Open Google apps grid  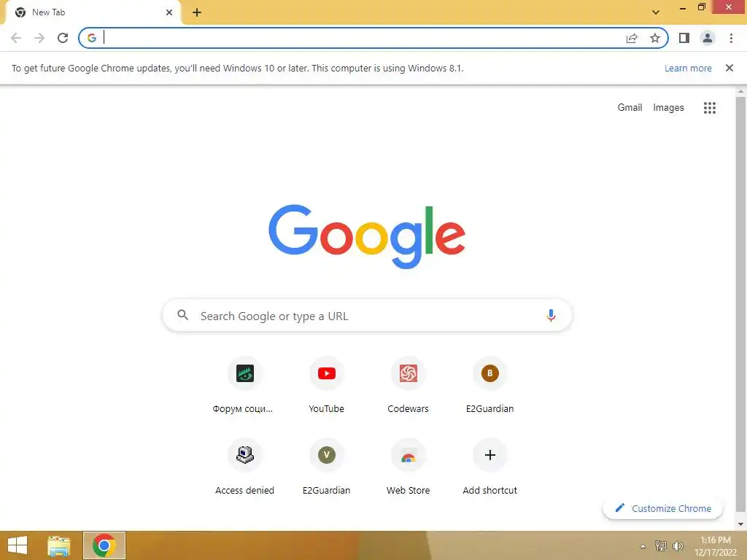coord(710,108)
